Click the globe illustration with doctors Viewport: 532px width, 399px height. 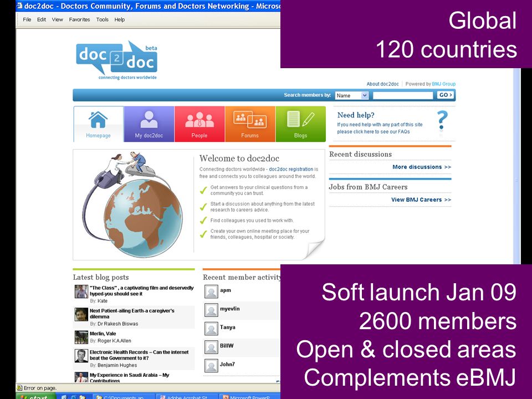click(133, 204)
